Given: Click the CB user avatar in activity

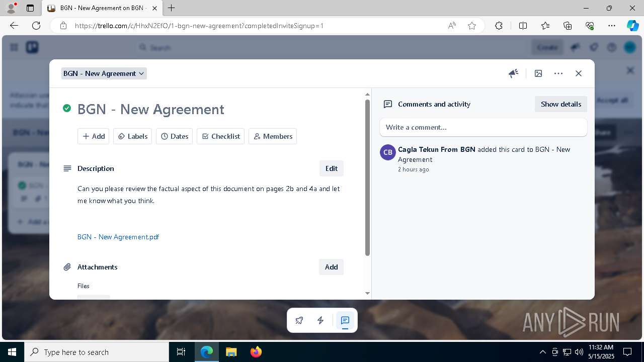Looking at the screenshot, I should click(388, 152).
